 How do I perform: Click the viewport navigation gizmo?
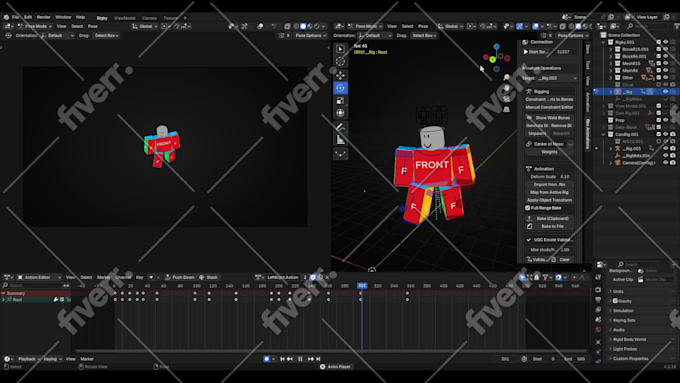[x=497, y=58]
